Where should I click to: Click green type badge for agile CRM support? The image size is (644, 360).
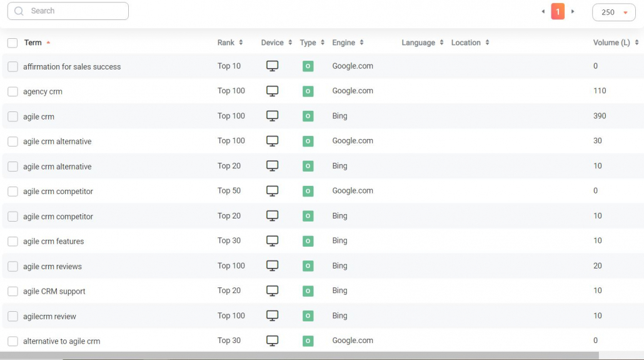[308, 291]
